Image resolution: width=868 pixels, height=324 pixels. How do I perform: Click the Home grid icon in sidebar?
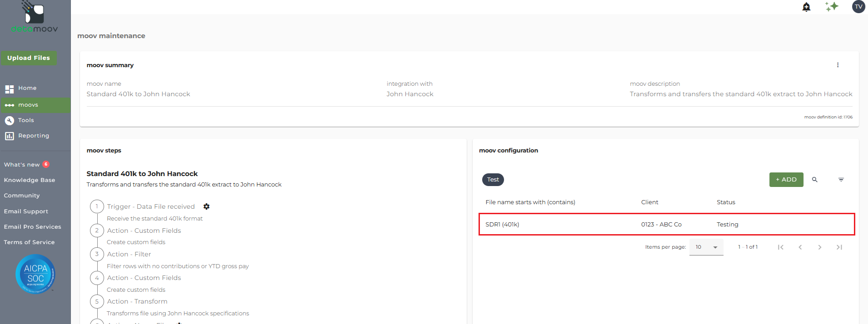click(x=10, y=88)
